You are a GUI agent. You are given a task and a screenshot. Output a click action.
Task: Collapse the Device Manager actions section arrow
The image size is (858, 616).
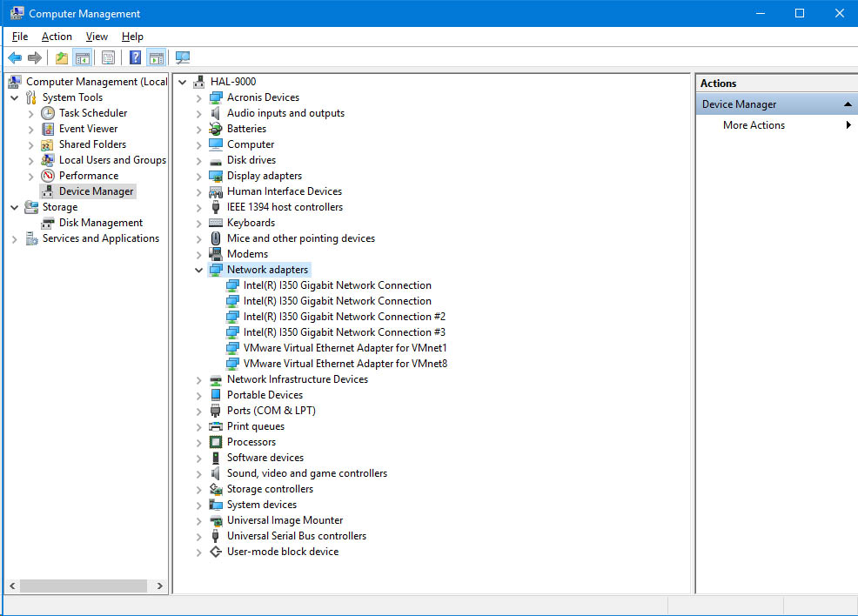848,104
